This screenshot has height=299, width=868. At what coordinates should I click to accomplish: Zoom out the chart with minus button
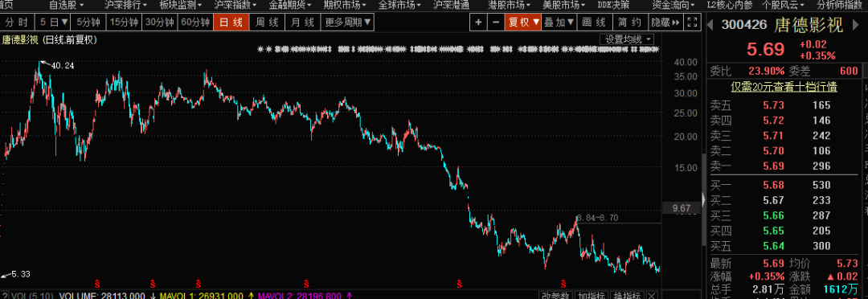495,23
